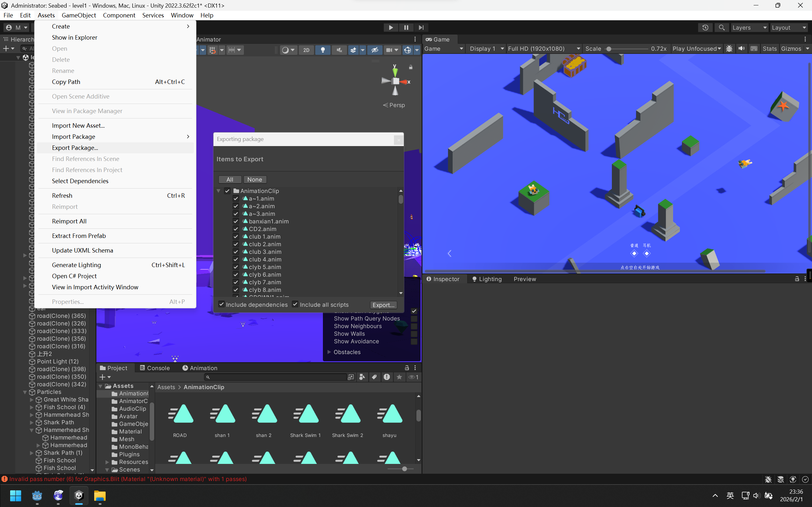Viewport: 812px width, 507px height.
Task: Open the Undo History icon
Action: 705,28
